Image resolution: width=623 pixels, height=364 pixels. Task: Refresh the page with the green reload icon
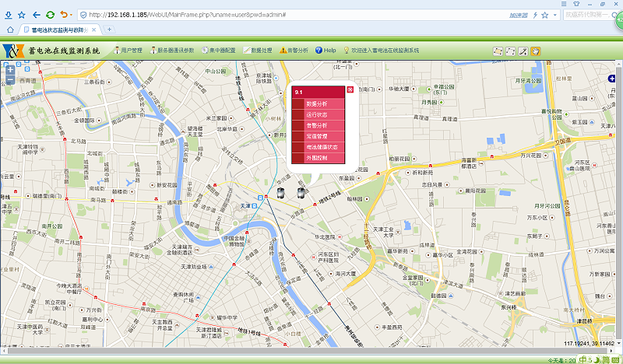(x=50, y=14)
